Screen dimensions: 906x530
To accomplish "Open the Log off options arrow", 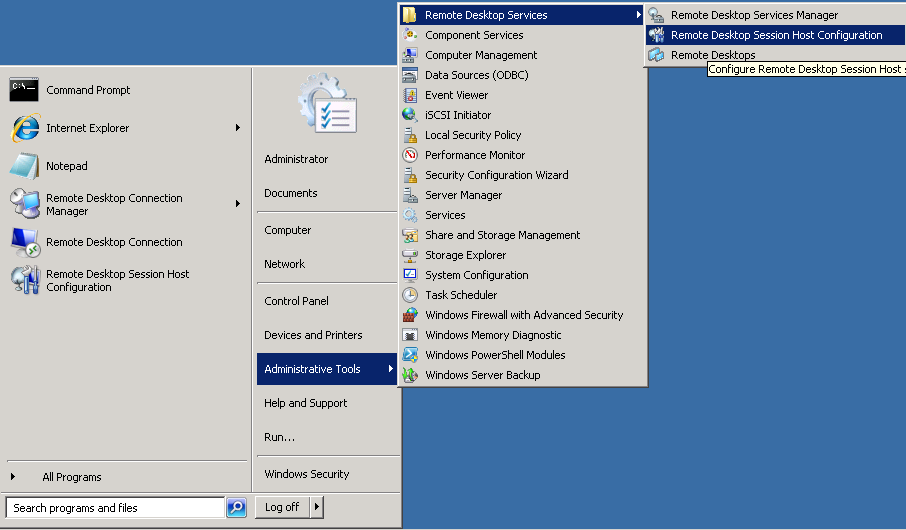I will 317,507.
